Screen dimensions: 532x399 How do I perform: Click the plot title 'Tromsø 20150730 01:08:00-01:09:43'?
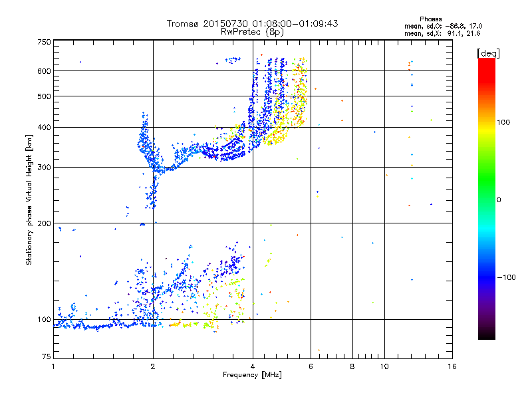click(252, 23)
